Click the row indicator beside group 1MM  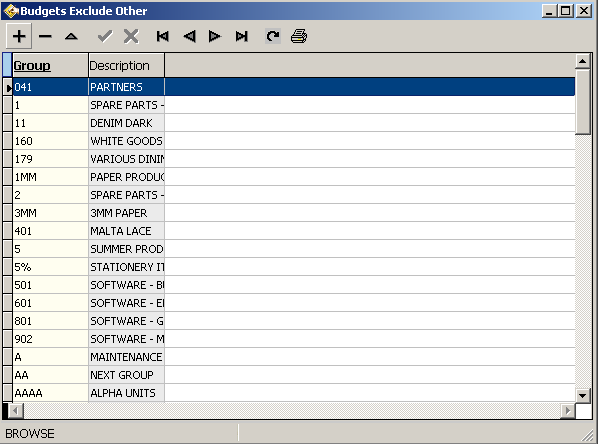7,177
